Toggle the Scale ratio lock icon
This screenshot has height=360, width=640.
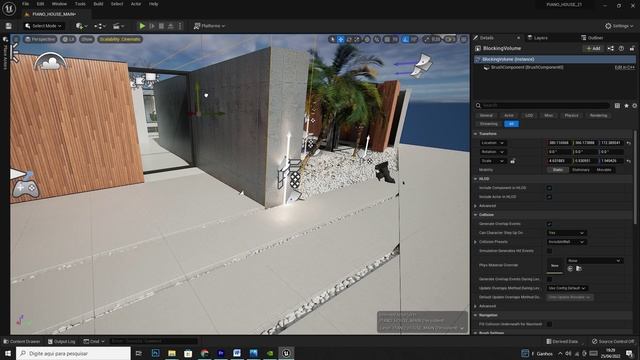coord(513,161)
